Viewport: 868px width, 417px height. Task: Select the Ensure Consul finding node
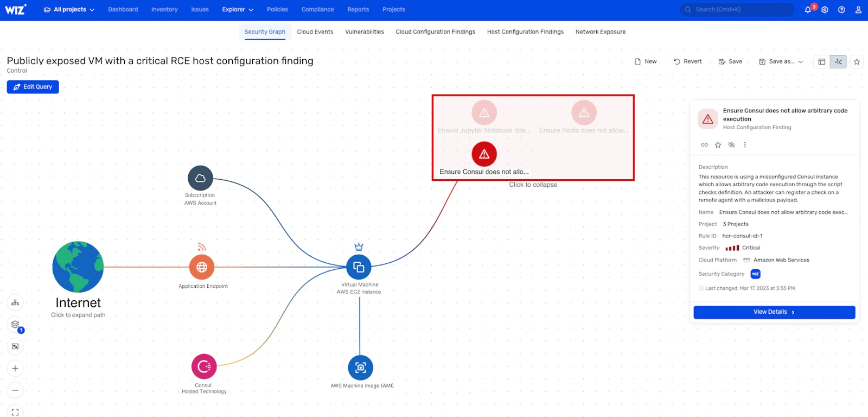click(484, 154)
